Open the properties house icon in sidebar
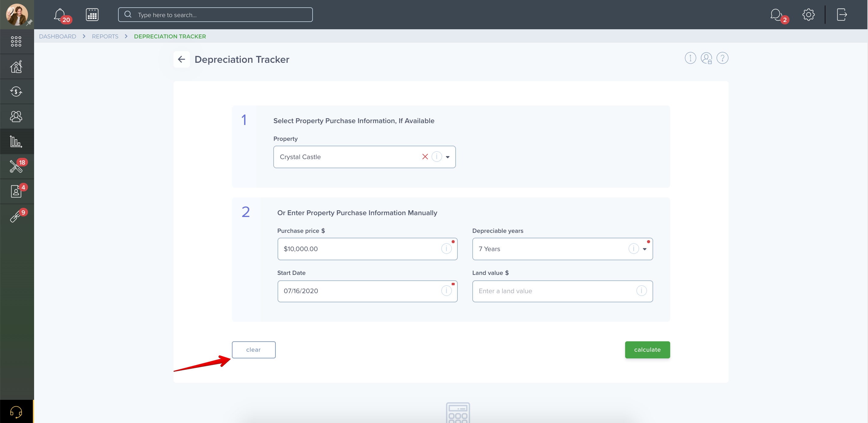The image size is (868, 423). (x=16, y=66)
